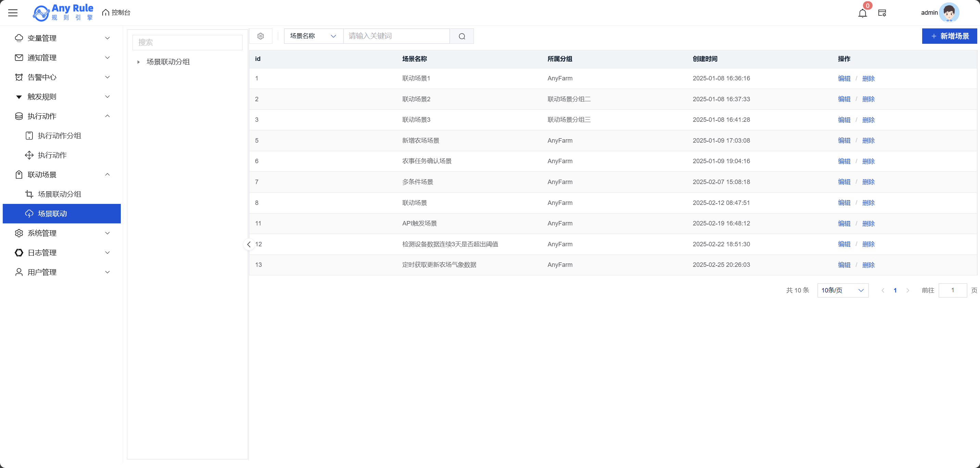The image size is (980, 468).
Task: Open the 10条/页 page size dropdown
Action: (843, 290)
